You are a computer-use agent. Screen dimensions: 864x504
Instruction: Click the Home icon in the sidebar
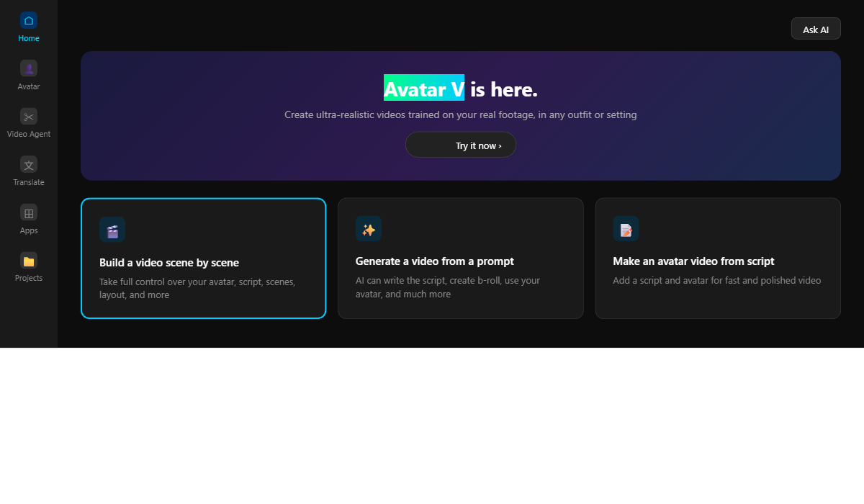(29, 20)
